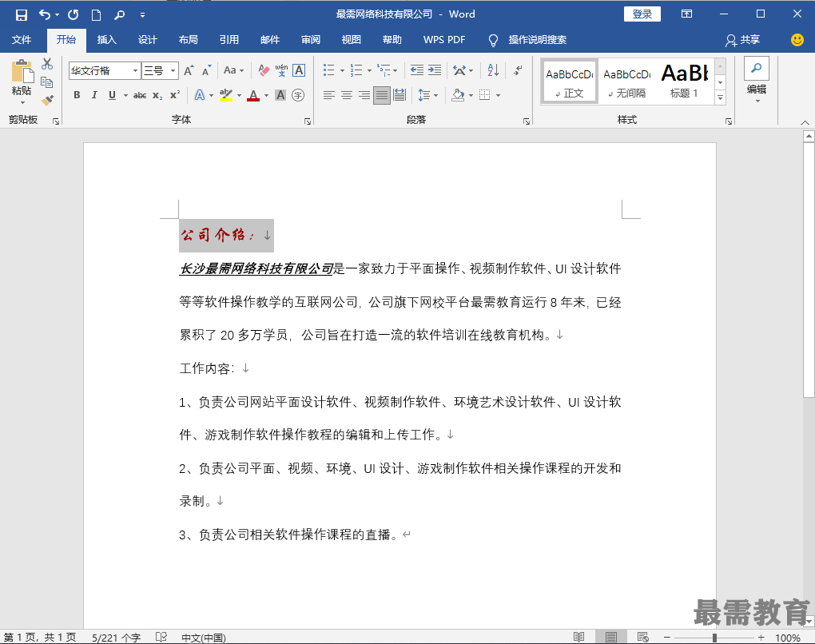Screen dimensions: 815x644
Task: Switch to the 视图 View tab
Action: [352, 40]
